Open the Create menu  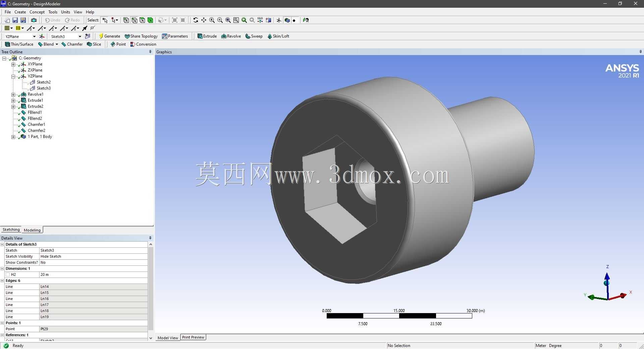point(20,12)
